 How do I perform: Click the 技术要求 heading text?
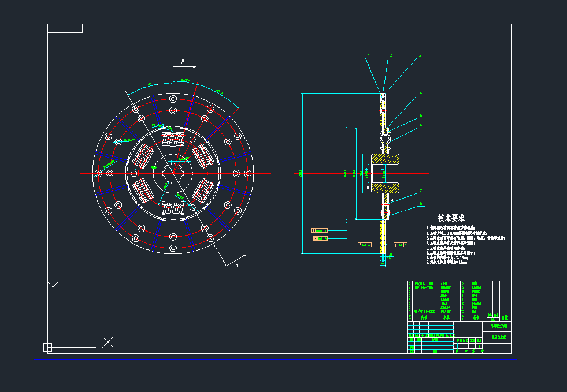pyautogui.click(x=451, y=218)
